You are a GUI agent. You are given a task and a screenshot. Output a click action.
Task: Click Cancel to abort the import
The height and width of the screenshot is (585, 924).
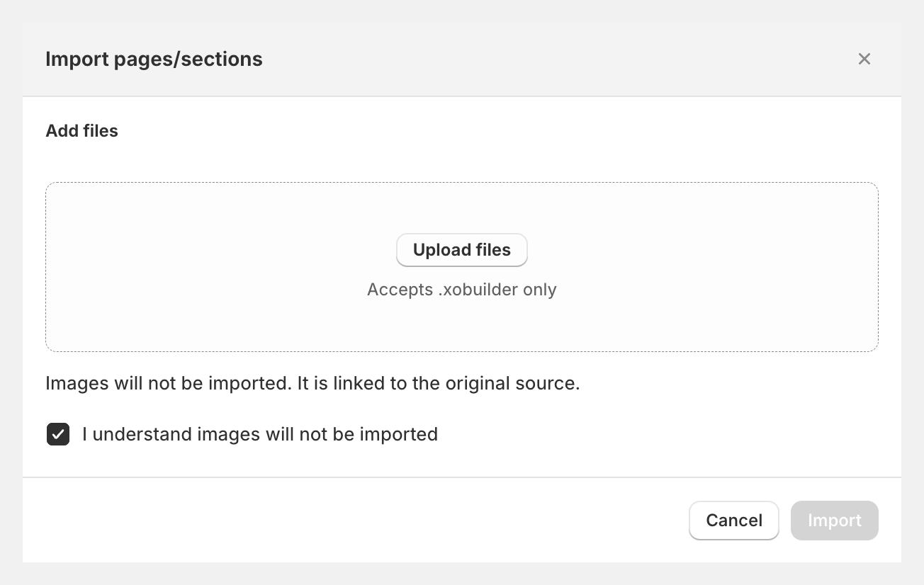pyautogui.click(x=733, y=520)
